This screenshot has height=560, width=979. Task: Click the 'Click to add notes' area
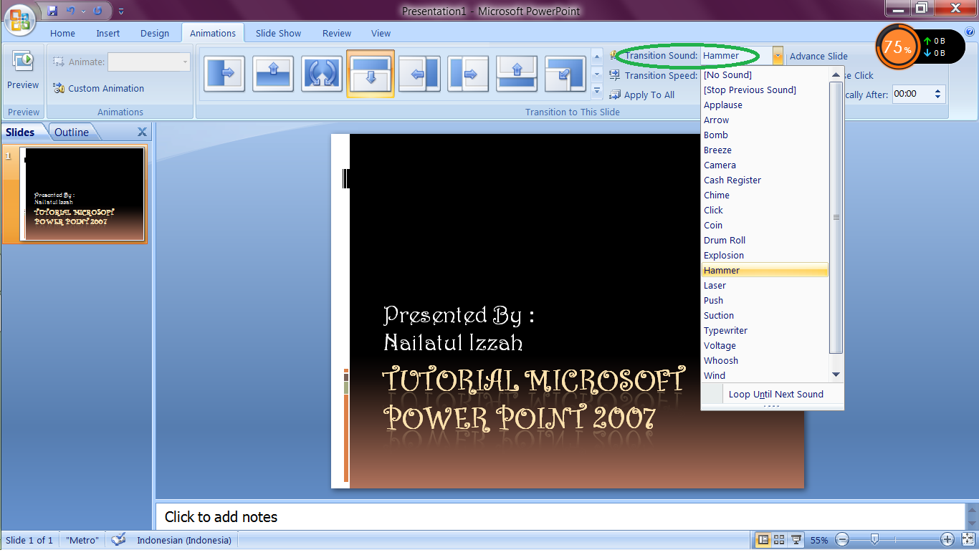click(560, 517)
